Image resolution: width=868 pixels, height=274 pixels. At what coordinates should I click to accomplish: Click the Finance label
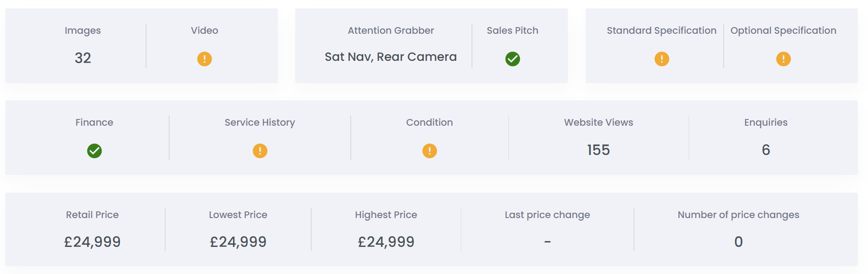94,123
